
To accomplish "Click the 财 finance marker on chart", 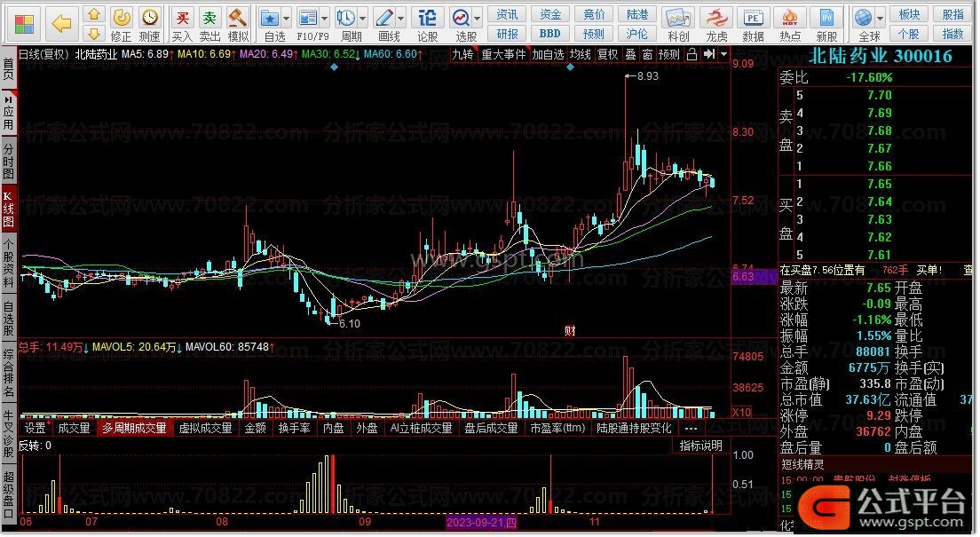I will [570, 331].
